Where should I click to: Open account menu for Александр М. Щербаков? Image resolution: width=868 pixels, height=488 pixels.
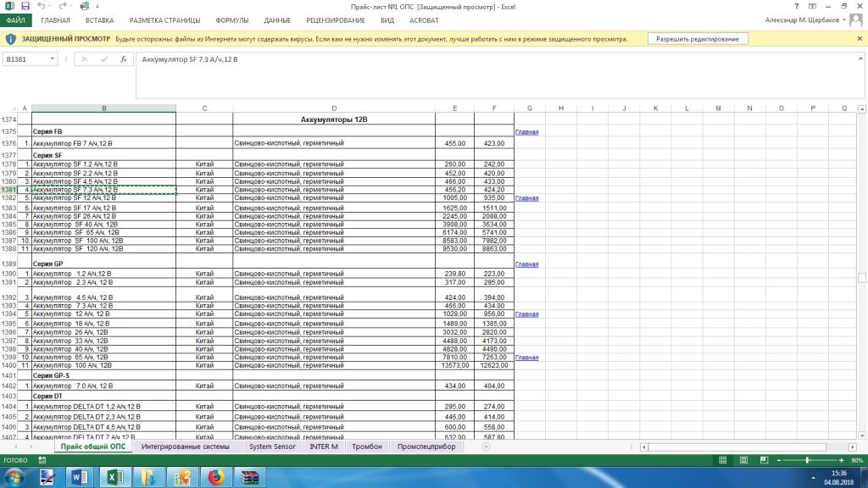(805, 20)
